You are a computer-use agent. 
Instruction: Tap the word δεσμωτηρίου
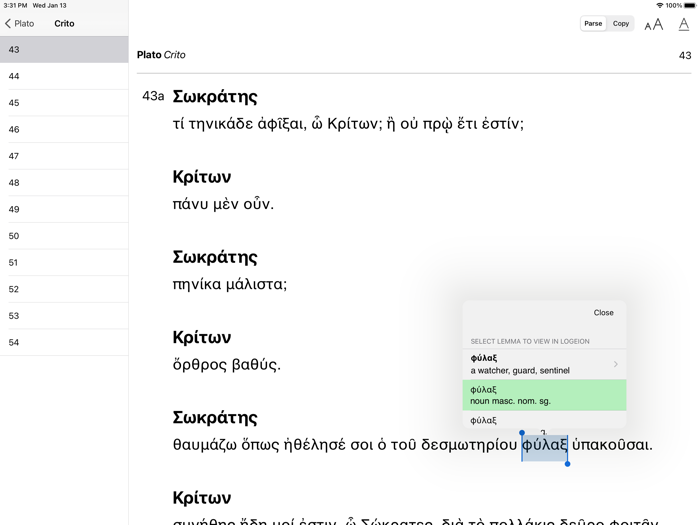[469, 445]
